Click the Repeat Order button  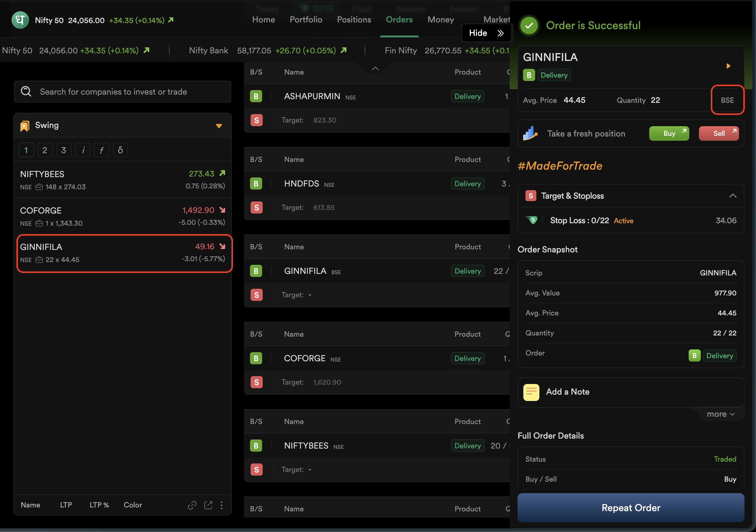tap(630, 508)
